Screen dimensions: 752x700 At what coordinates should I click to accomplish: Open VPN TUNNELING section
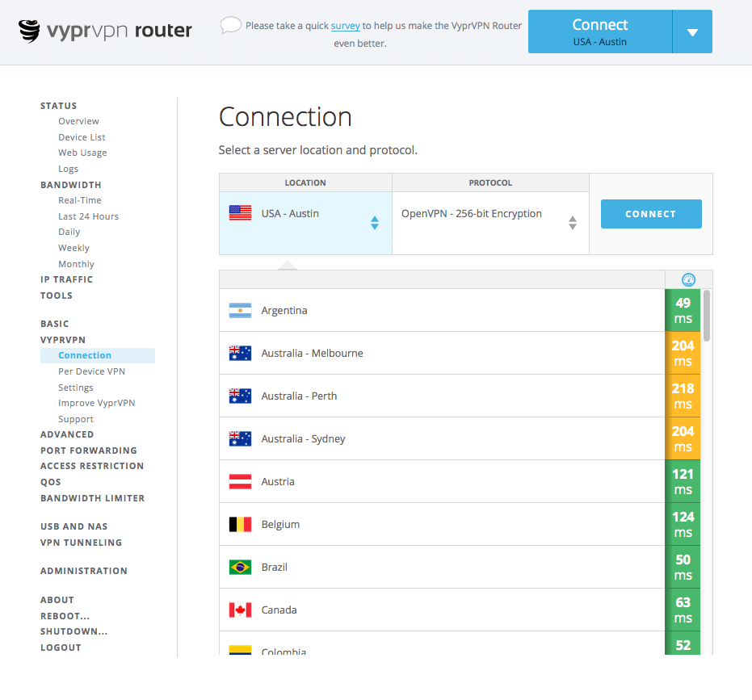81,543
